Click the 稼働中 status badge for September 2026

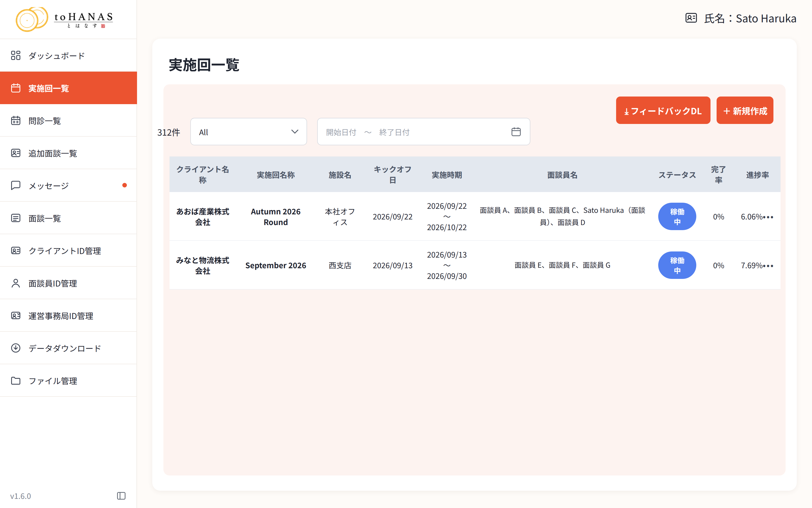point(677,265)
